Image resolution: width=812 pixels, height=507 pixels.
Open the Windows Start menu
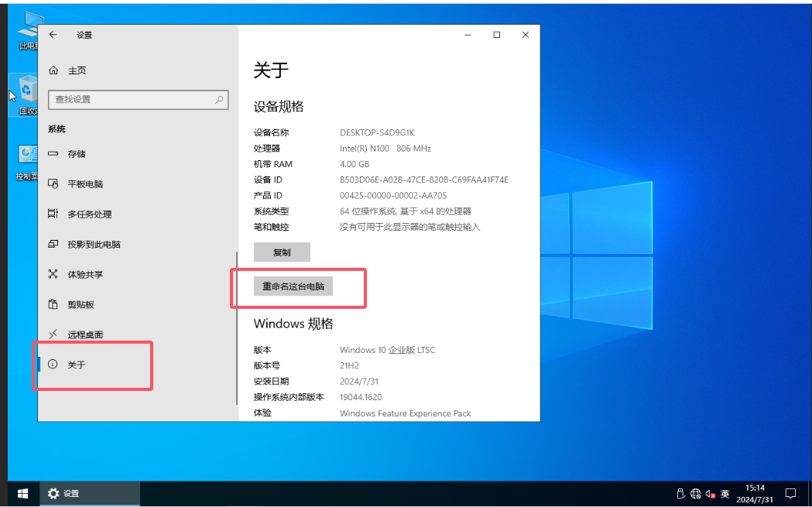pos(22,493)
